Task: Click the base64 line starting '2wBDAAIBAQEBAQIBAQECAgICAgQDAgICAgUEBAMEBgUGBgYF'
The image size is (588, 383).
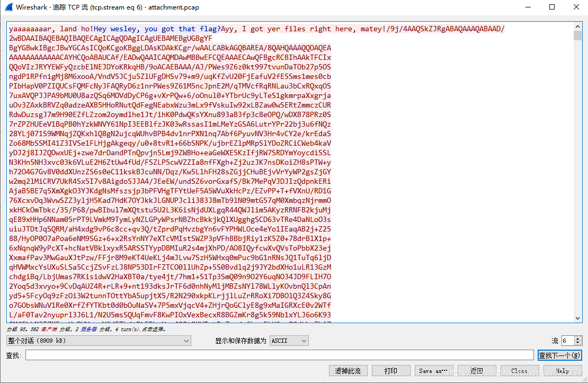Action: click(111, 38)
